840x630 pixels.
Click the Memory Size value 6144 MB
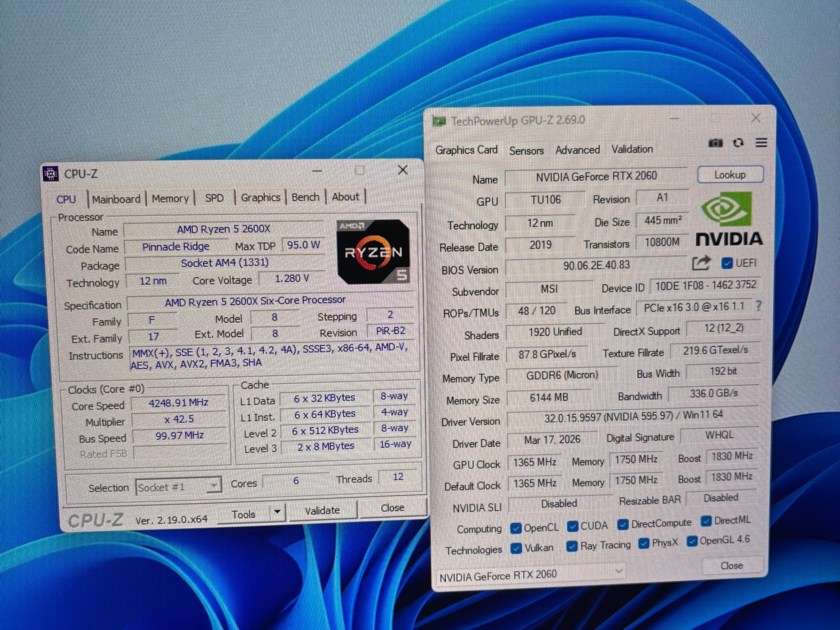tap(549, 397)
